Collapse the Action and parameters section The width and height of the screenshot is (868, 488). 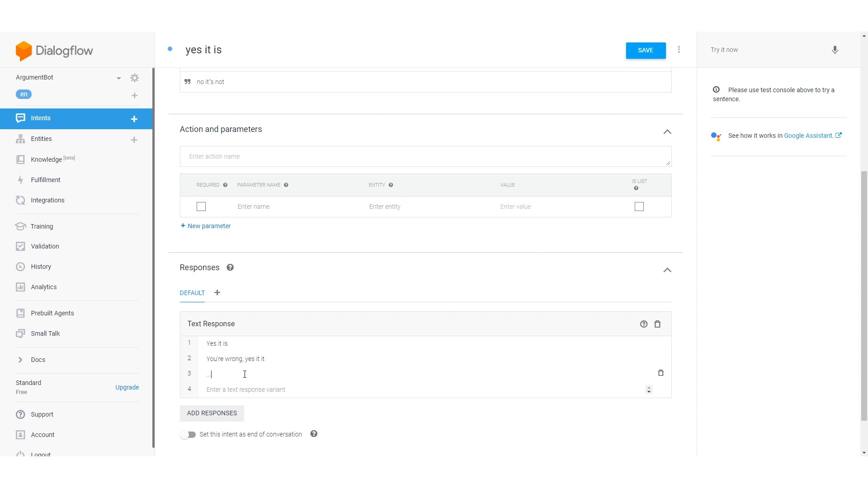point(667,132)
